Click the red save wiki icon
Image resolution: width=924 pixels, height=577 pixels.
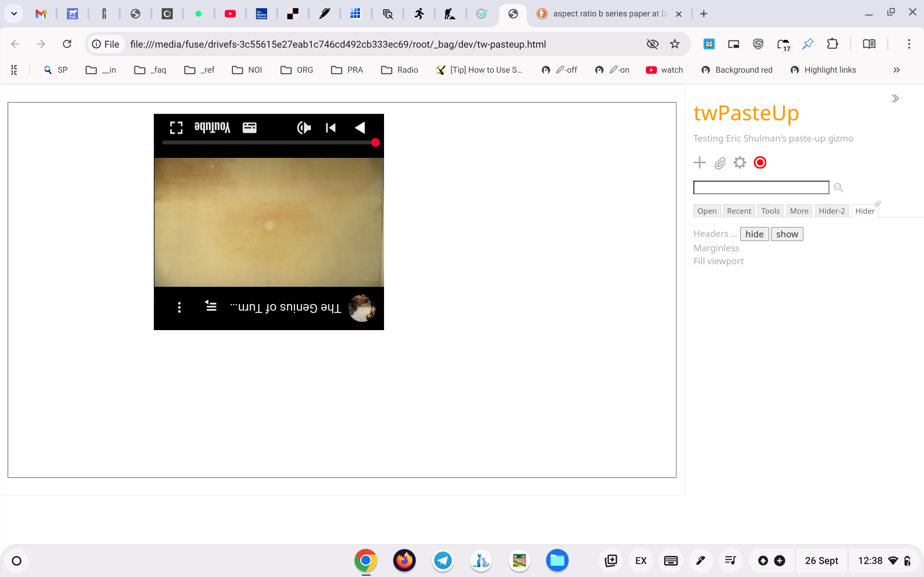(760, 163)
